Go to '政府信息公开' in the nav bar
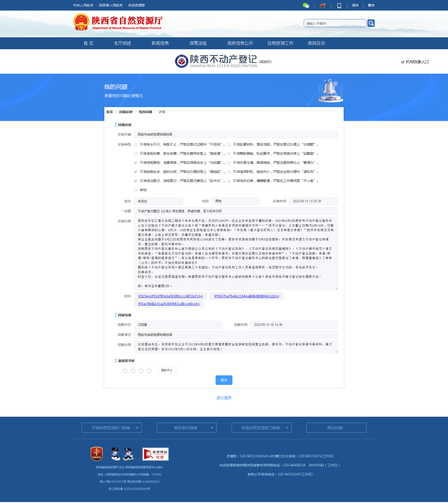The height and width of the screenshot is (503, 448). [240, 43]
